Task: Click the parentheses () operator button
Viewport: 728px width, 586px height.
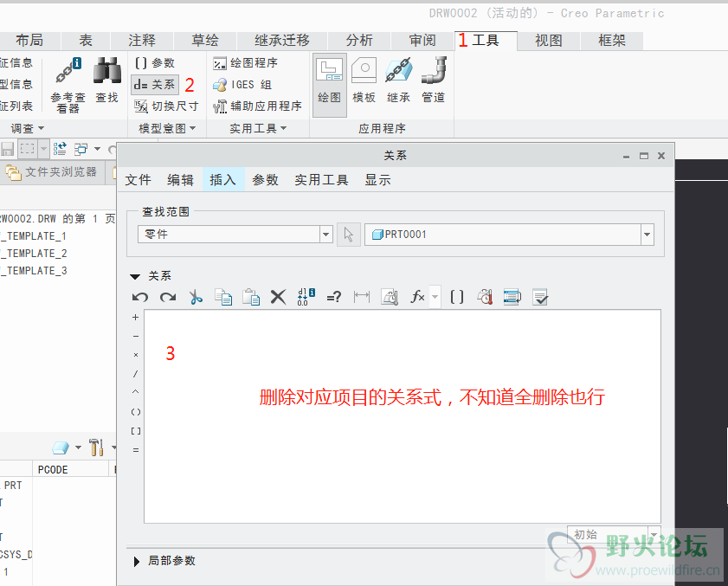Action: (x=136, y=412)
